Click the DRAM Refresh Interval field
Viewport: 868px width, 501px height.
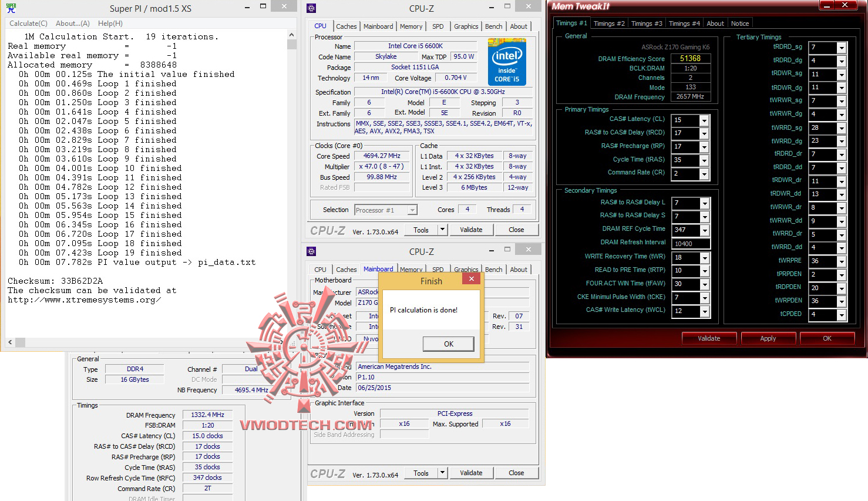tap(691, 244)
